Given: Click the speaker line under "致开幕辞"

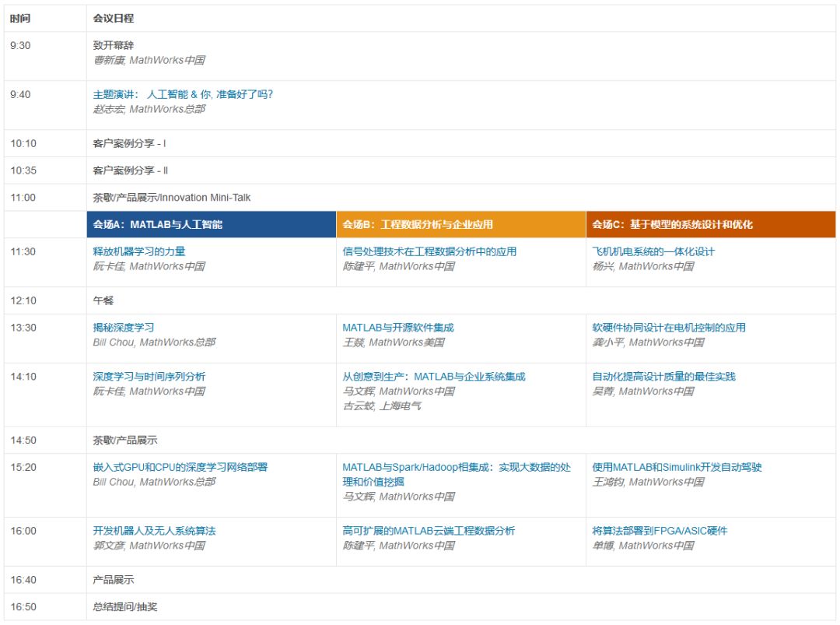Looking at the screenshot, I should click(149, 60).
